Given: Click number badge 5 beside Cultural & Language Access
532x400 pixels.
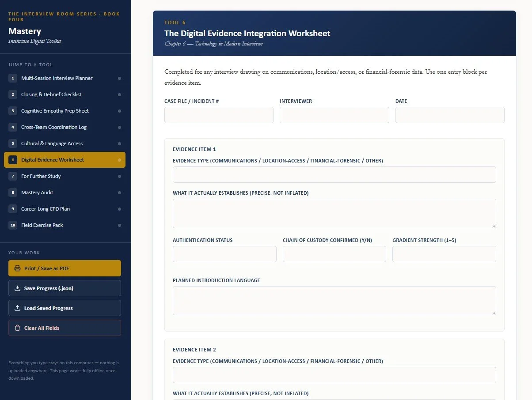Looking at the screenshot, I should point(13,143).
